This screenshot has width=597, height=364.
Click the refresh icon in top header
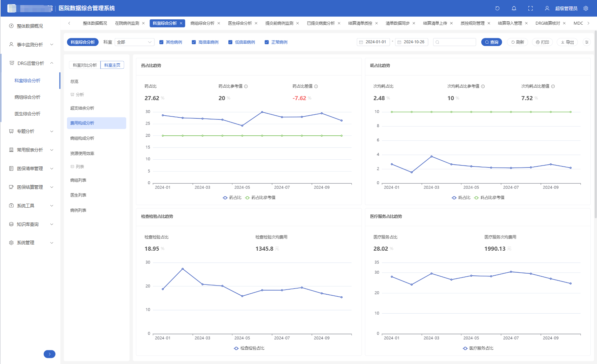point(497,8)
